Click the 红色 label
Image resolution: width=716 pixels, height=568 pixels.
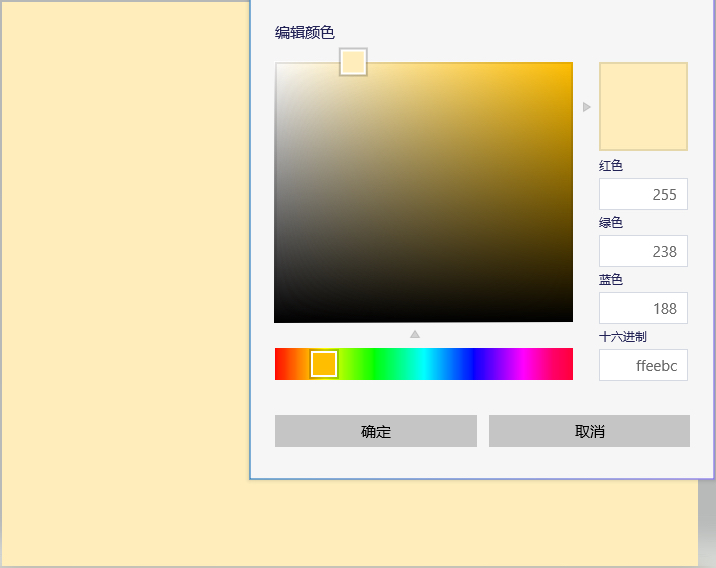(611, 165)
